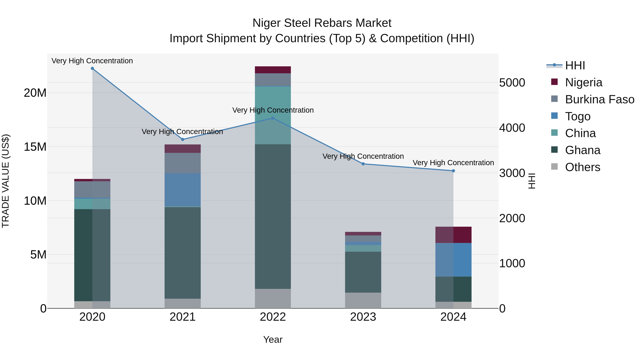The image size is (644, 362).
Task: Select the Burkina Faso segment of 2021 bar
Action: (182, 163)
